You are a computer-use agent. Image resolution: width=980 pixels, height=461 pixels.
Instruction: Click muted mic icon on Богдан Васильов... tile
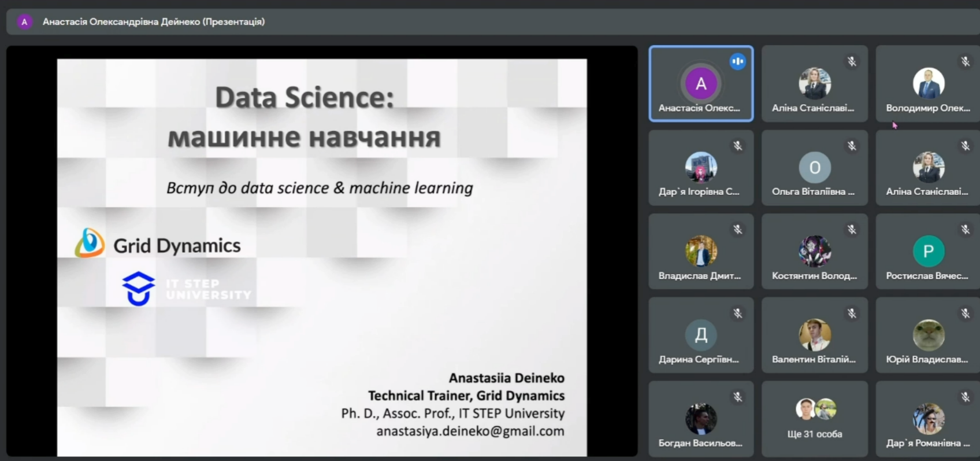tap(738, 397)
